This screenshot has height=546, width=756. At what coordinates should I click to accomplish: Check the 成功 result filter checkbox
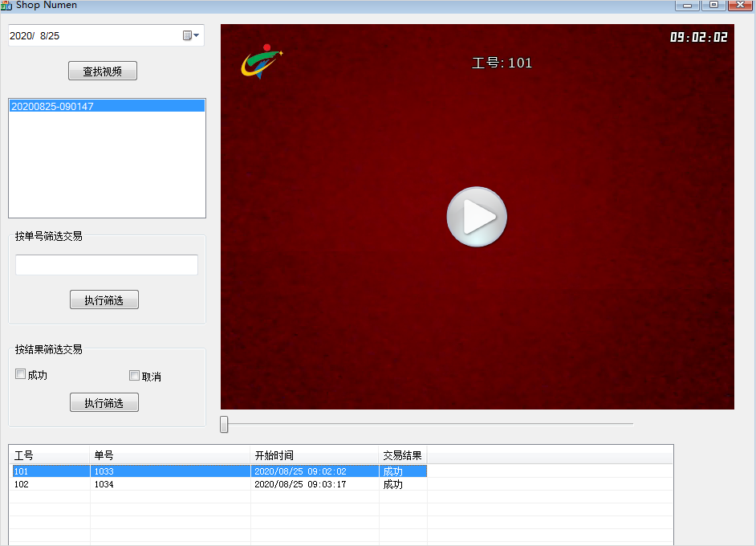20,374
